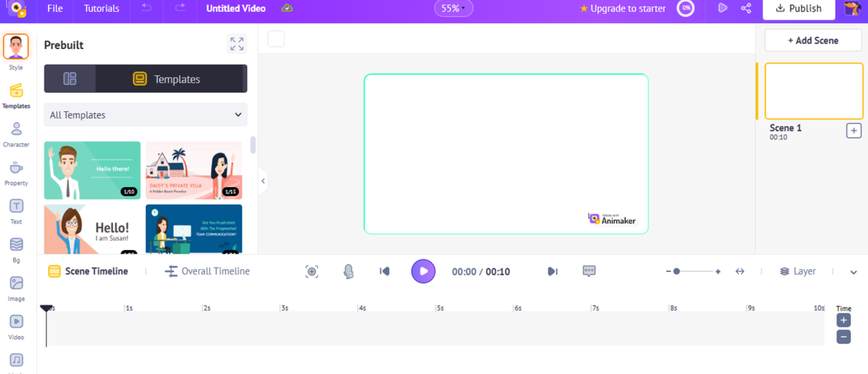Choose the Hello I am Susan template
This screenshot has height=374, width=868.
tap(92, 229)
